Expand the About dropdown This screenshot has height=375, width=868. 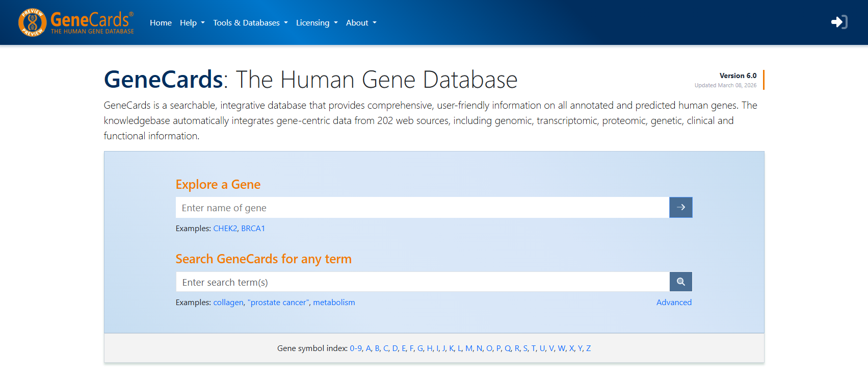click(361, 22)
